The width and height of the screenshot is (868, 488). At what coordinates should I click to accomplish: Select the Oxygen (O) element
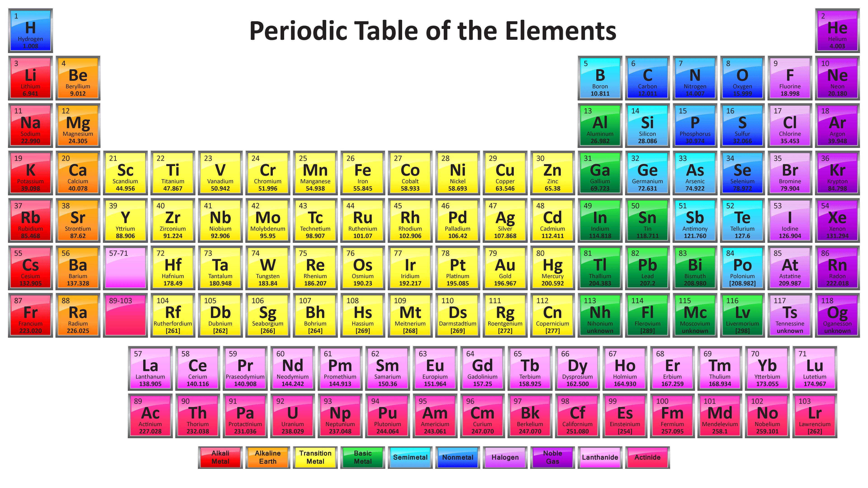[x=742, y=78]
